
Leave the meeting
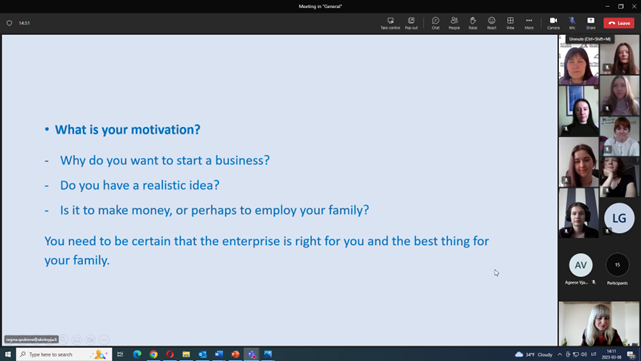pos(619,23)
